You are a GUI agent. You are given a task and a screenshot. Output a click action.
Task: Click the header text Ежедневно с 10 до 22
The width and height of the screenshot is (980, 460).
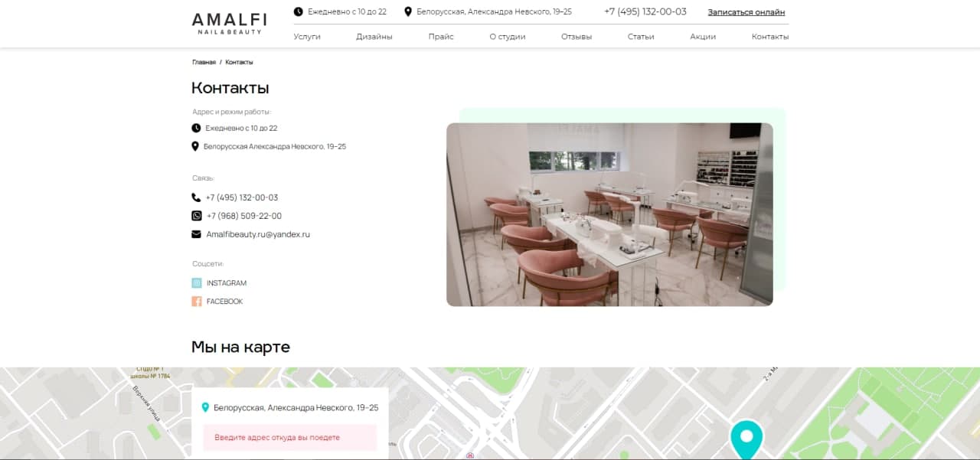347,11
